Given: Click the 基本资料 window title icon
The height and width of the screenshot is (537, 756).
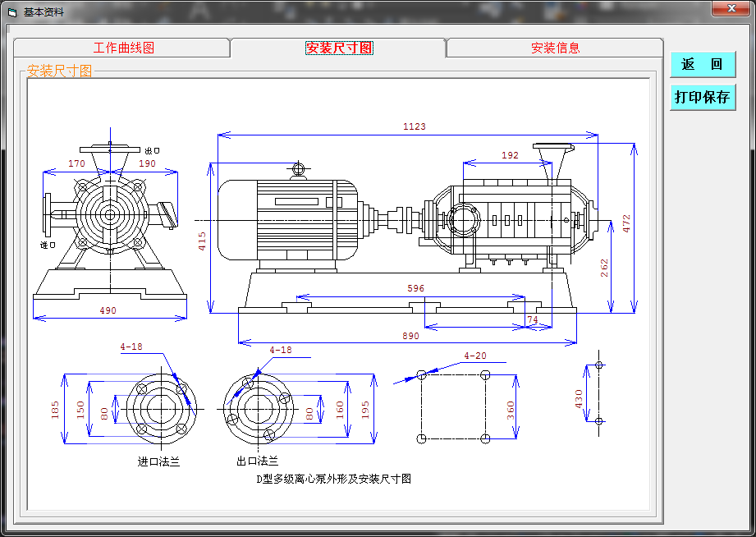Looking at the screenshot, I should [12, 12].
